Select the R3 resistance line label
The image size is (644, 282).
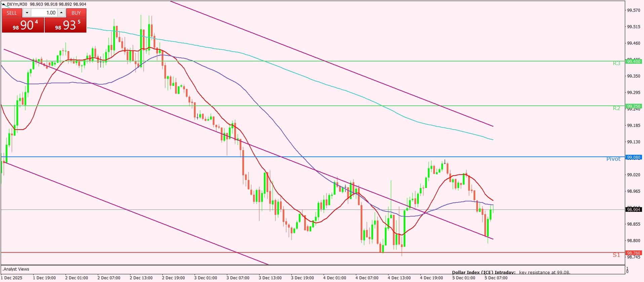pyautogui.click(x=616, y=63)
